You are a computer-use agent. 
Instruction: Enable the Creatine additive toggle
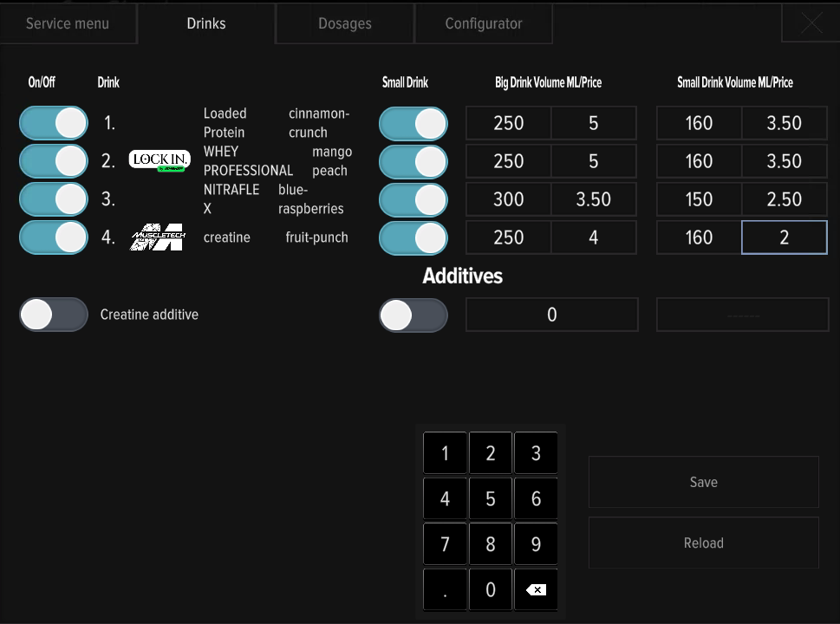(x=54, y=315)
